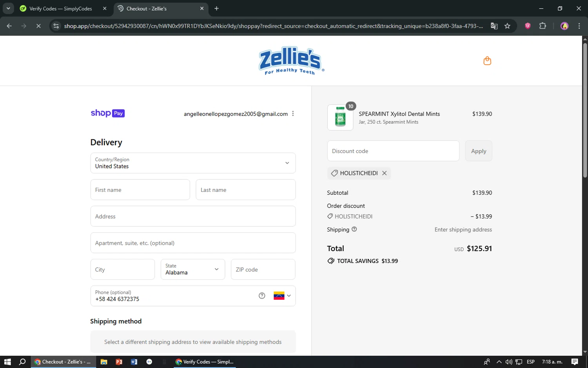The height and width of the screenshot is (368, 588).
Task: Bookmark this page with the star icon
Action: (x=507, y=26)
